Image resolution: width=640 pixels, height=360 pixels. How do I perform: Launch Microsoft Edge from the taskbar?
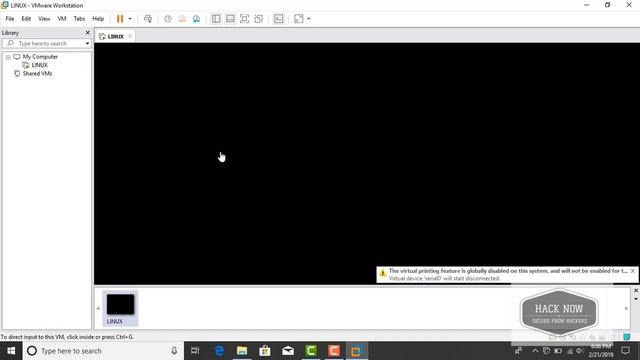click(219, 351)
